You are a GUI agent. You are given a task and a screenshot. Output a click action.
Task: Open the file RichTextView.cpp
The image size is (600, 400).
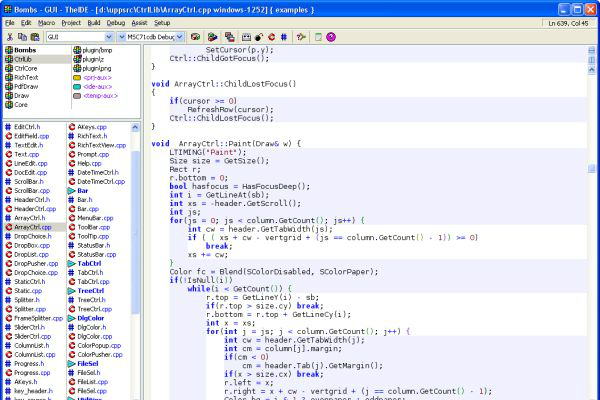pyautogui.click(x=101, y=145)
